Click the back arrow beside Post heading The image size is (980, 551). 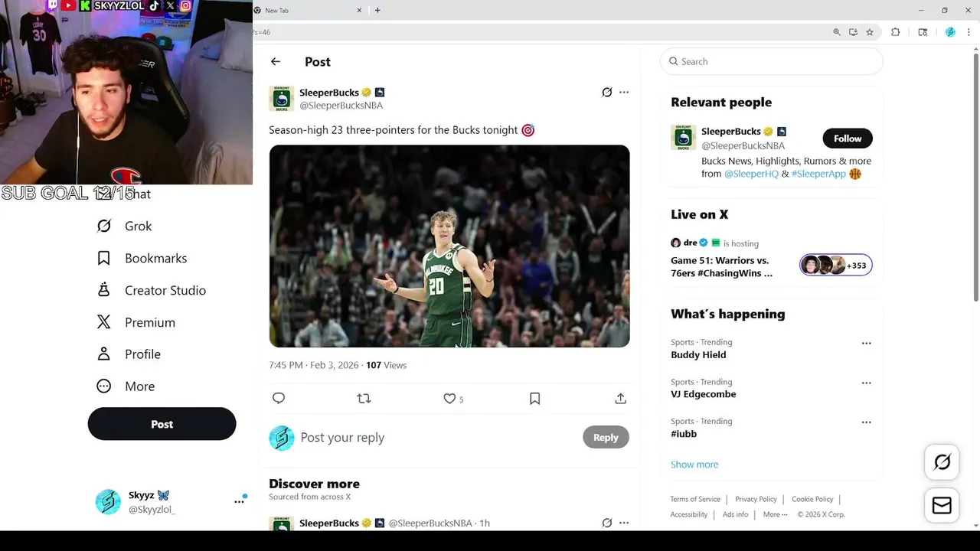click(276, 62)
